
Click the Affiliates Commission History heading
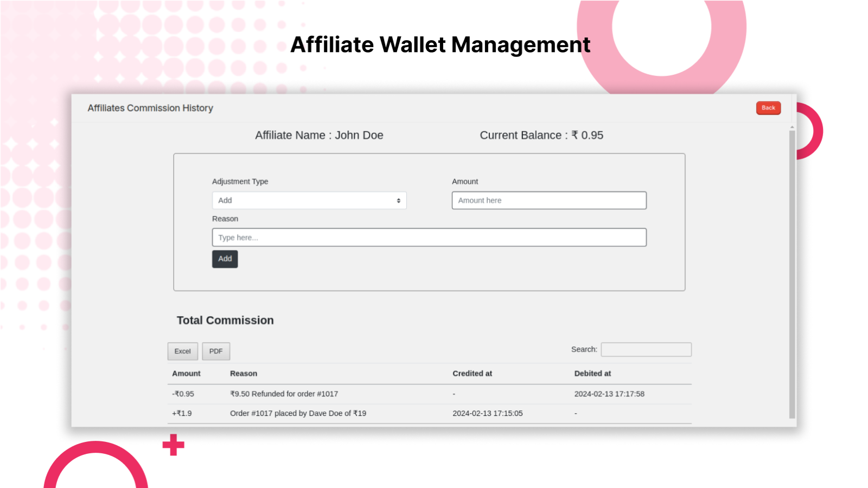[150, 108]
